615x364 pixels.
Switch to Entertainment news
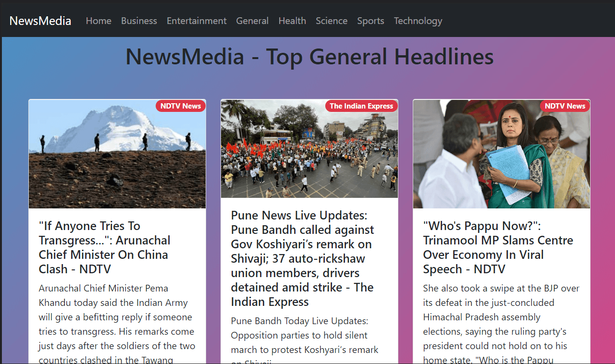[x=197, y=21]
